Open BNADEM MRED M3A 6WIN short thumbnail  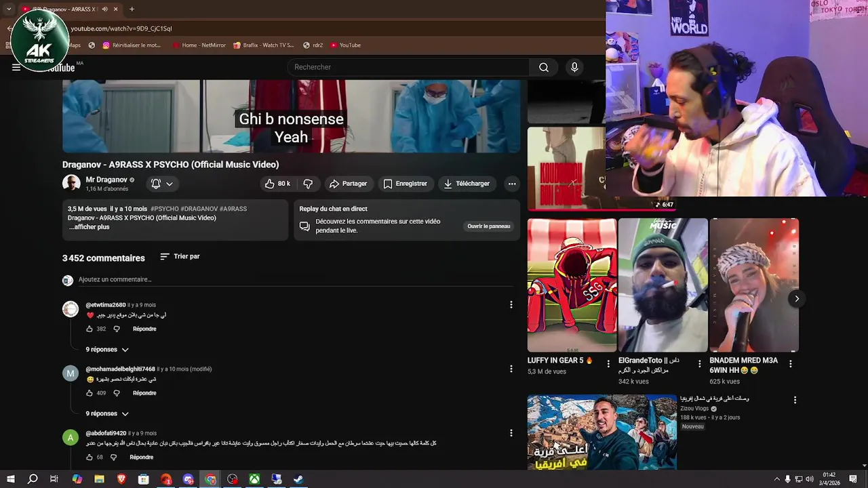(754, 285)
